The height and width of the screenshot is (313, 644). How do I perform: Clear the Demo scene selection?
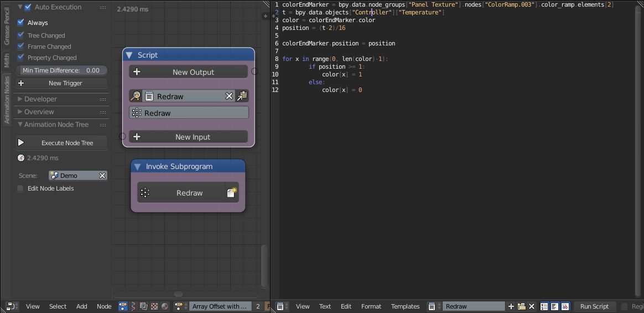coord(102,175)
